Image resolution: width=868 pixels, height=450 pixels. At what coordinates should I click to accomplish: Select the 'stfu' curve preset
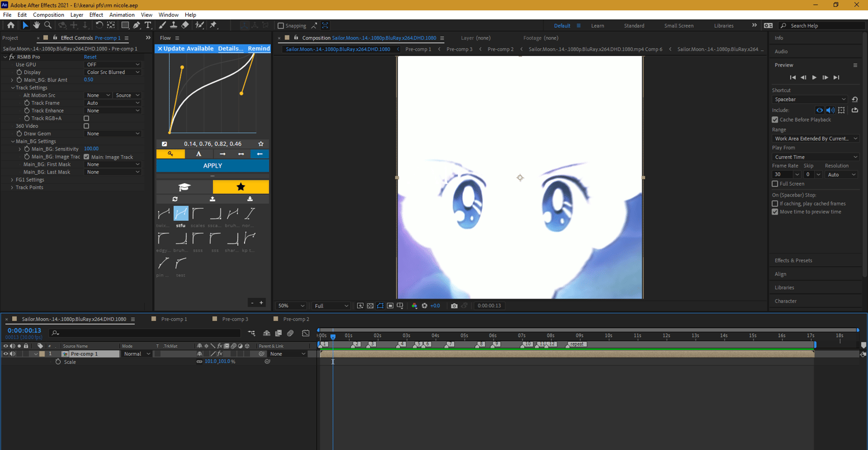tap(181, 217)
